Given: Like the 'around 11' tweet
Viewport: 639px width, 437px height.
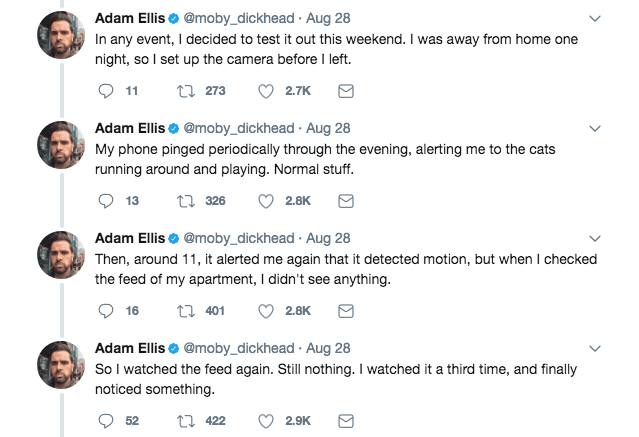Looking at the screenshot, I should tap(266, 311).
